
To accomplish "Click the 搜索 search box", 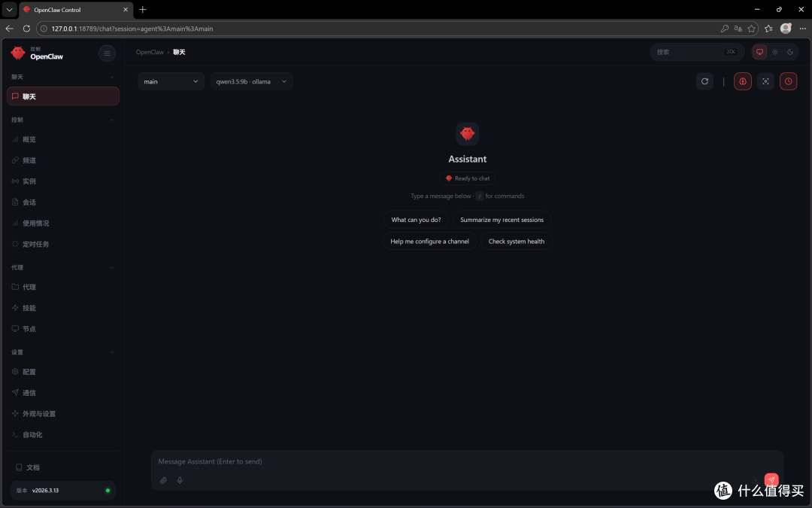I will 697,52.
